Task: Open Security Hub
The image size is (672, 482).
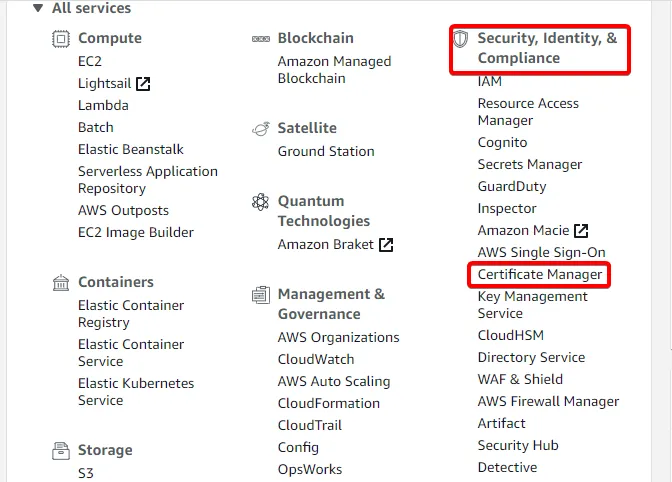Action: coord(518,445)
